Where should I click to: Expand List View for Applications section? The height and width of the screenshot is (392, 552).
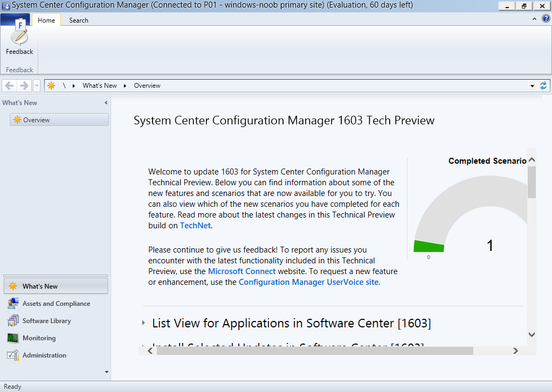click(x=143, y=323)
